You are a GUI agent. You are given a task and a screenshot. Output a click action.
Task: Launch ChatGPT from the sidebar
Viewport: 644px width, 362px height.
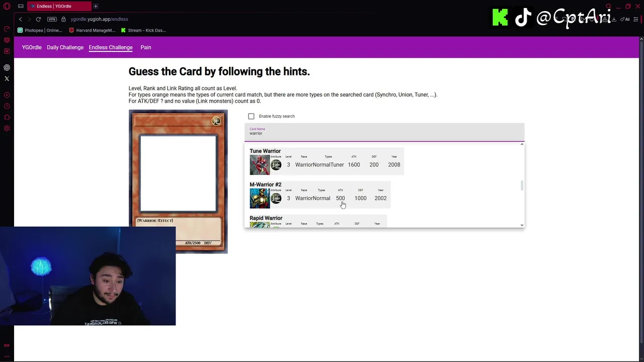[7, 67]
